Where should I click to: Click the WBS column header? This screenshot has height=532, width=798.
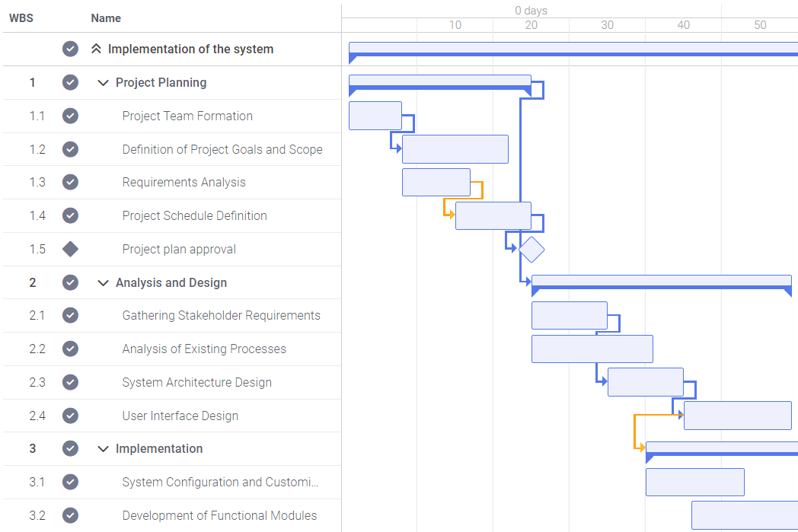coord(21,18)
